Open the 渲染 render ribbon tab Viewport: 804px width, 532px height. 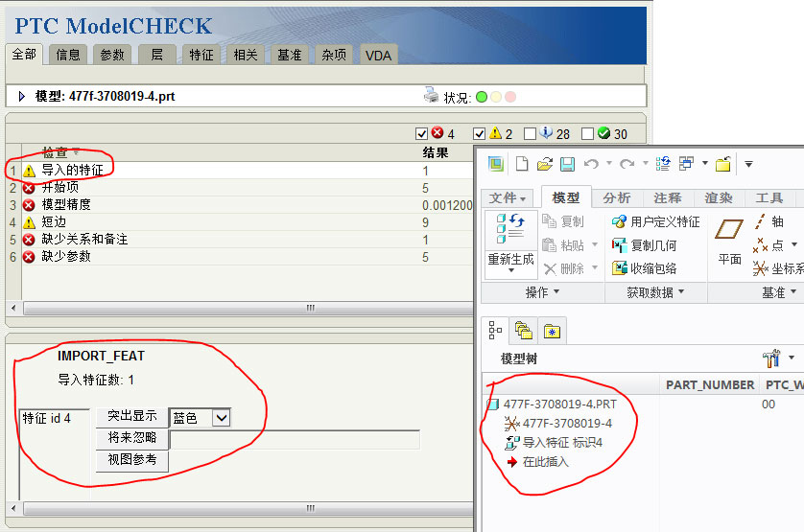(719, 197)
